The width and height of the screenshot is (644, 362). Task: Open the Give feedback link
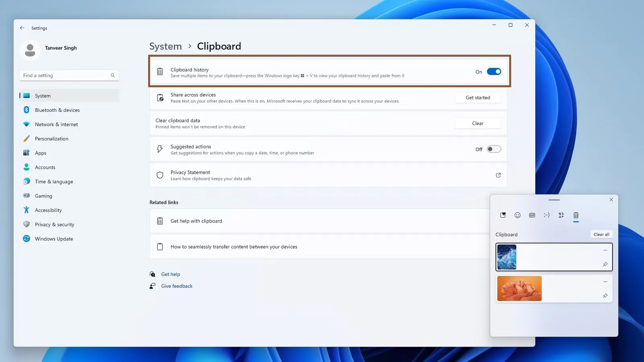pos(177,286)
